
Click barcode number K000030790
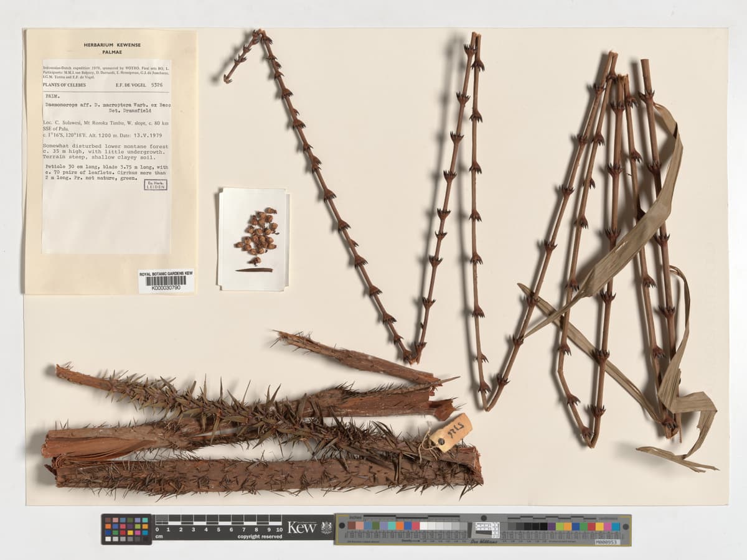click(x=166, y=288)
